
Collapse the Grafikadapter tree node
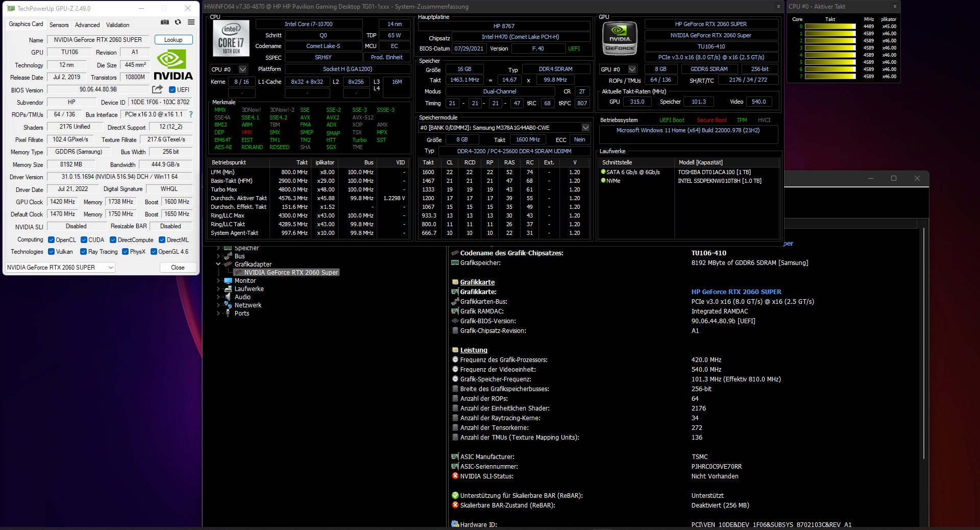pos(218,264)
